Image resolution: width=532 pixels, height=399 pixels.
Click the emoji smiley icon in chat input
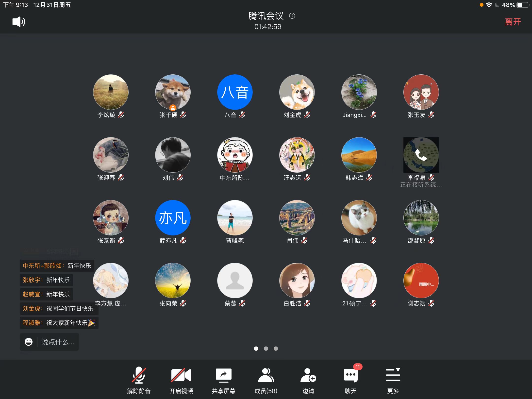tap(29, 342)
